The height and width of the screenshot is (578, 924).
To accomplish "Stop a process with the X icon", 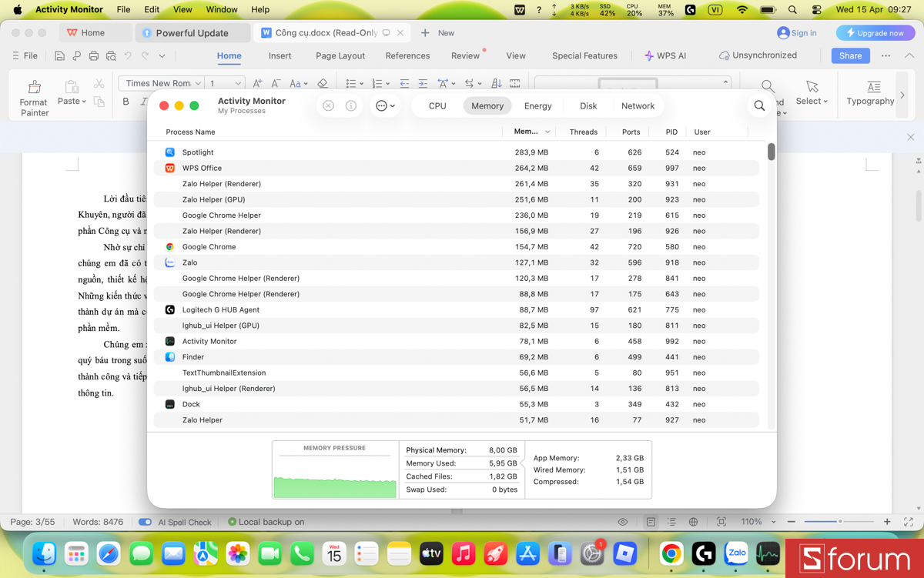I will [x=328, y=105].
